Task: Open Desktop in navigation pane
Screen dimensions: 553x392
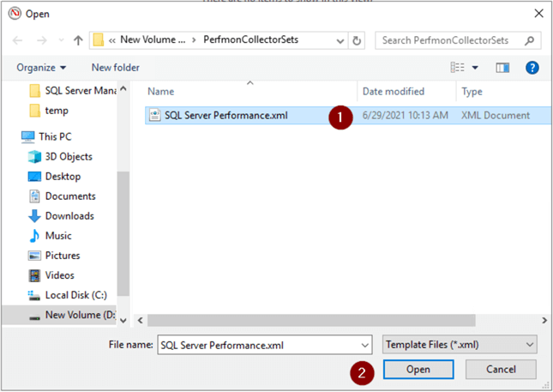Action: pyautogui.click(x=54, y=176)
